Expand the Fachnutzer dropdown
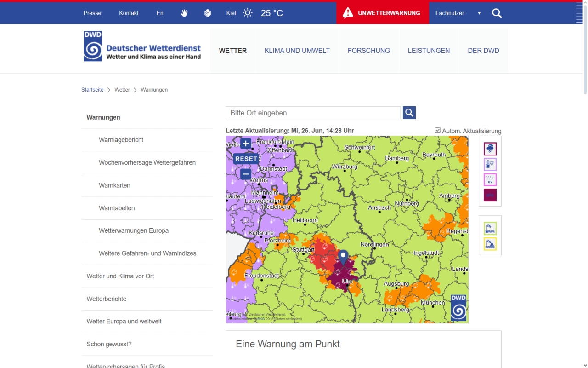 pyautogui.click(x=458, y=13)
